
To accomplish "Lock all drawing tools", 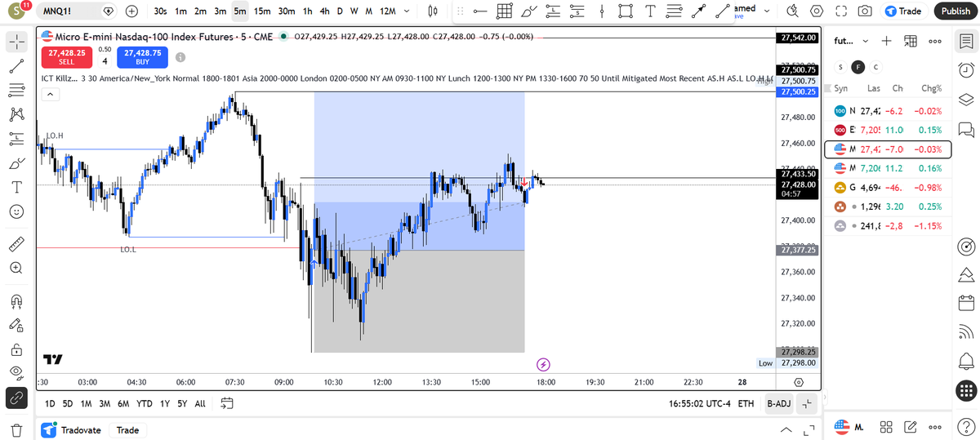I will 16,350.
